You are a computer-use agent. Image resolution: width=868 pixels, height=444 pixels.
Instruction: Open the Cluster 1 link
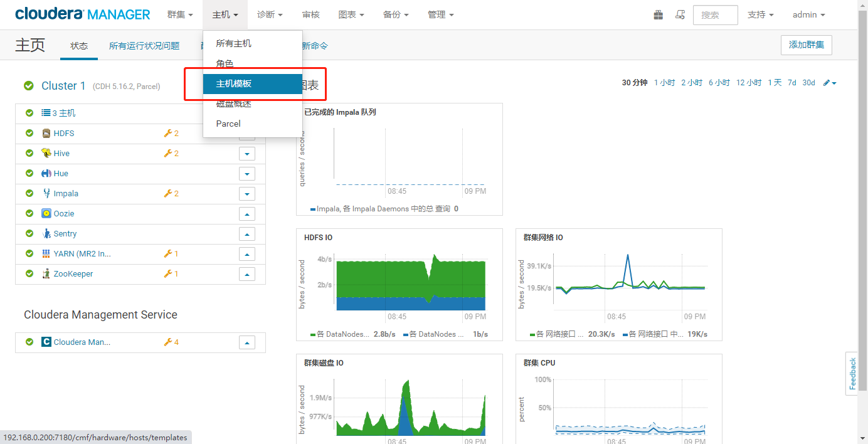click(63, 86)
